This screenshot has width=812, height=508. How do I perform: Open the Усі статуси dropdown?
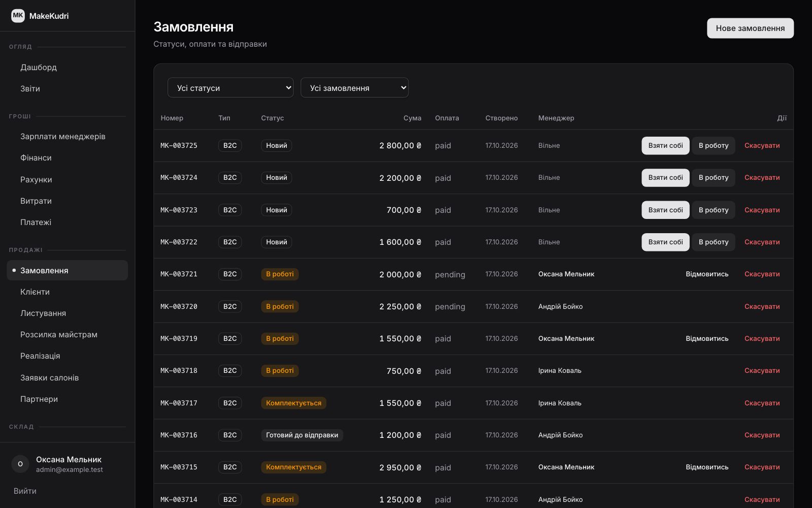point(230,87)
